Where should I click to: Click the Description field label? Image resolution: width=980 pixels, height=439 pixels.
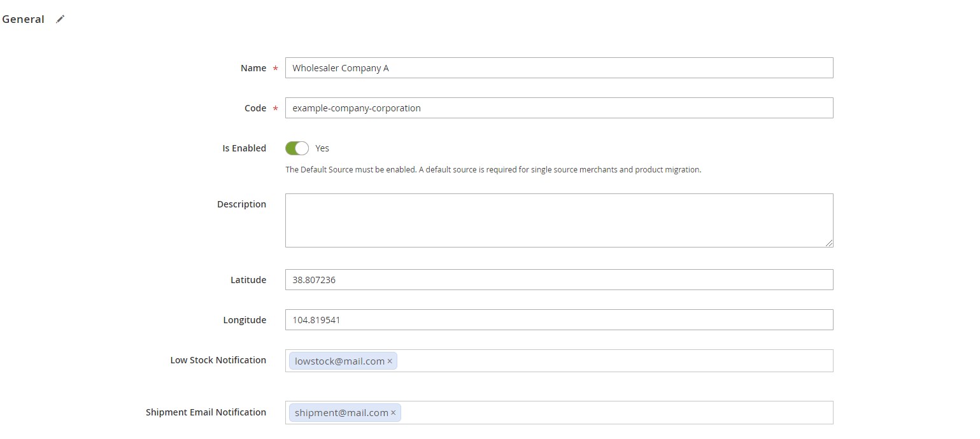pyautogui.click(x=241, y=204)
